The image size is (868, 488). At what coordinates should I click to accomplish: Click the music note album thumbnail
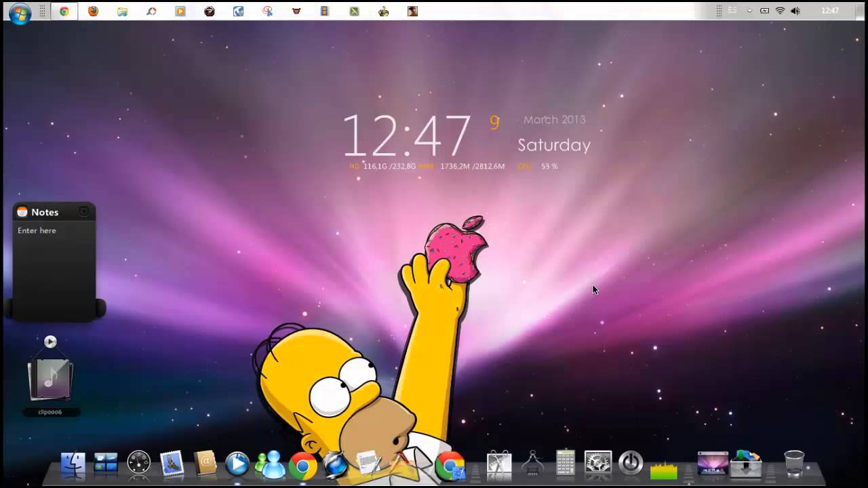(50, 379)
